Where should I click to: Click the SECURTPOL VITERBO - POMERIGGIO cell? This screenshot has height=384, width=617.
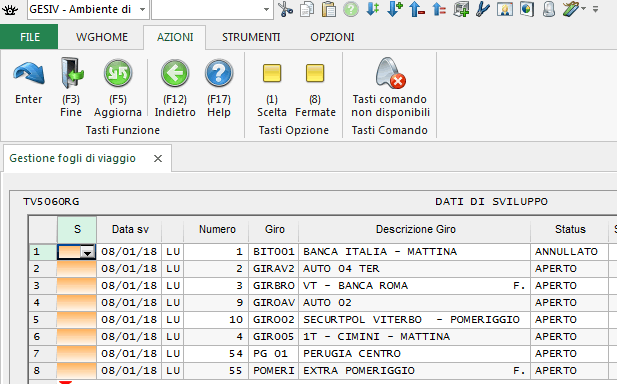[x=414, y=319]
